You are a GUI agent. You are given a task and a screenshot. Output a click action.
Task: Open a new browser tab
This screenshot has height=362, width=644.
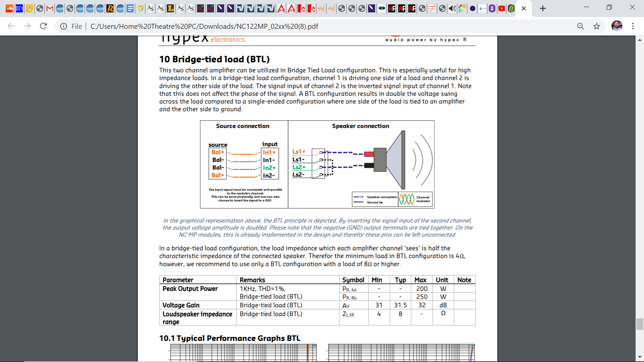[543, 9]
